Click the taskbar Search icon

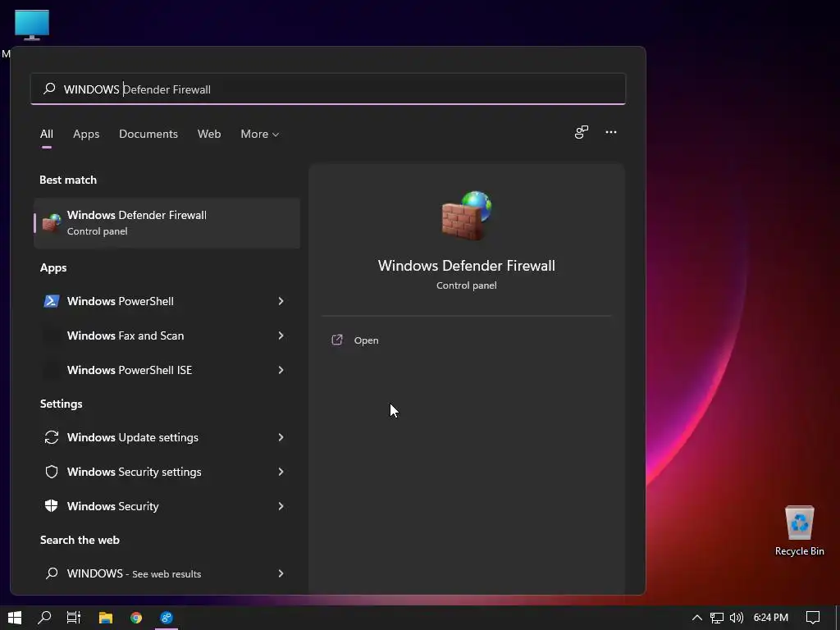44,618
